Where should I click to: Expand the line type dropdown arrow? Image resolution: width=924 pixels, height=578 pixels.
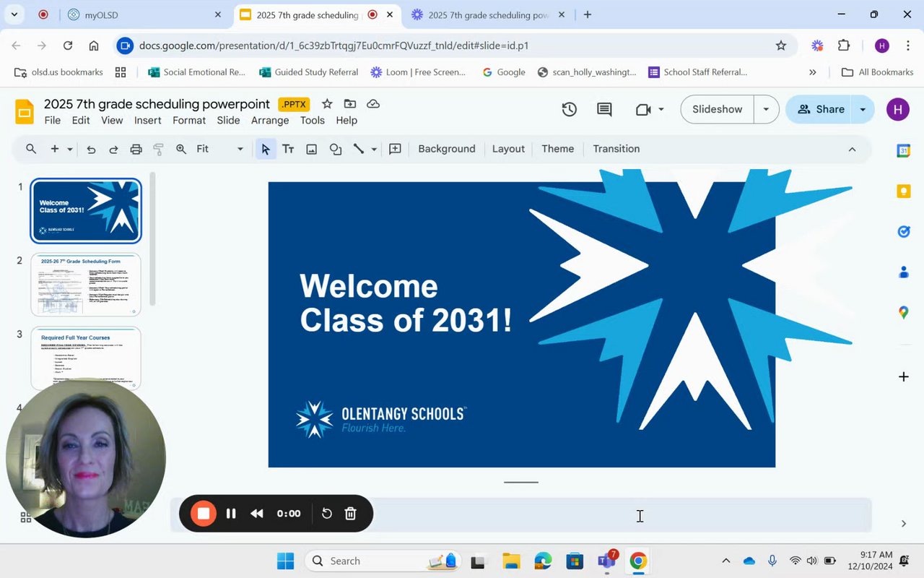pos(374,149)
